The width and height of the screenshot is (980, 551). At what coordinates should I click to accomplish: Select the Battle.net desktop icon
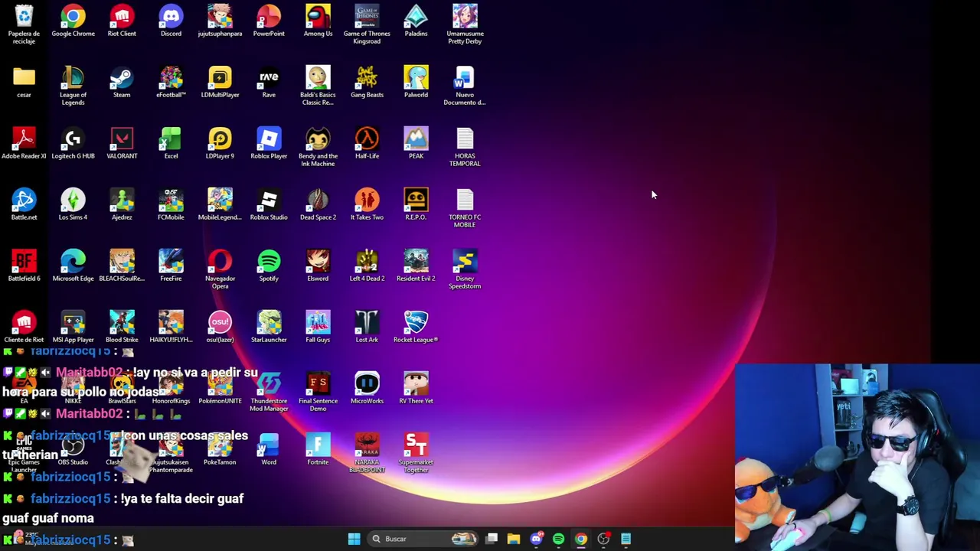click(24, 204)
